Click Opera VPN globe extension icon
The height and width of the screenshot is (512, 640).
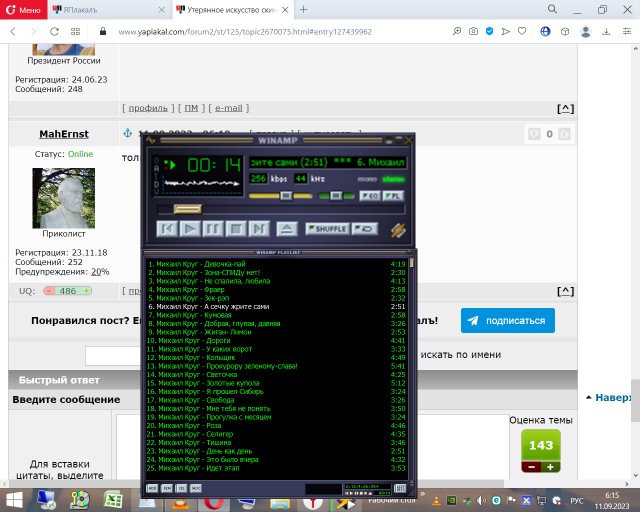[545, 31]
